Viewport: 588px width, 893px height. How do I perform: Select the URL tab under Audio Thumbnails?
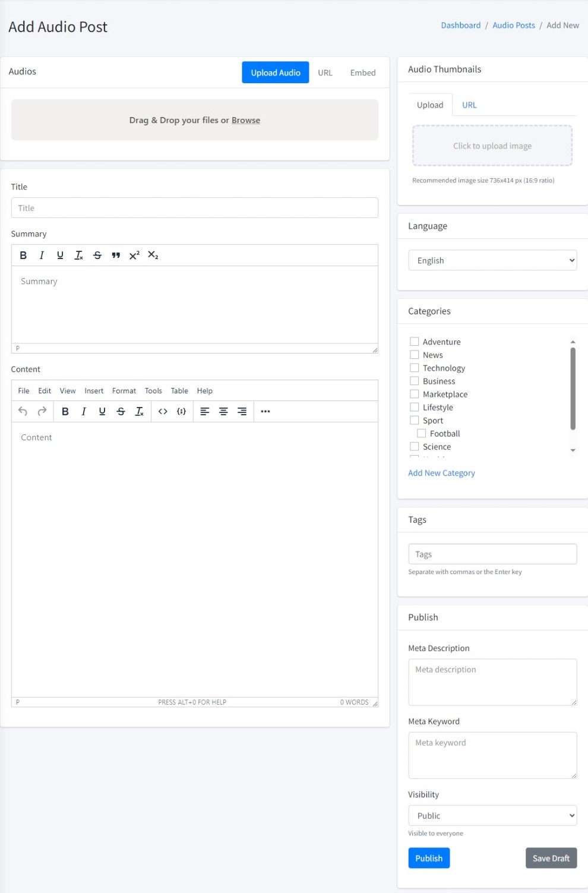coord(469,105)
